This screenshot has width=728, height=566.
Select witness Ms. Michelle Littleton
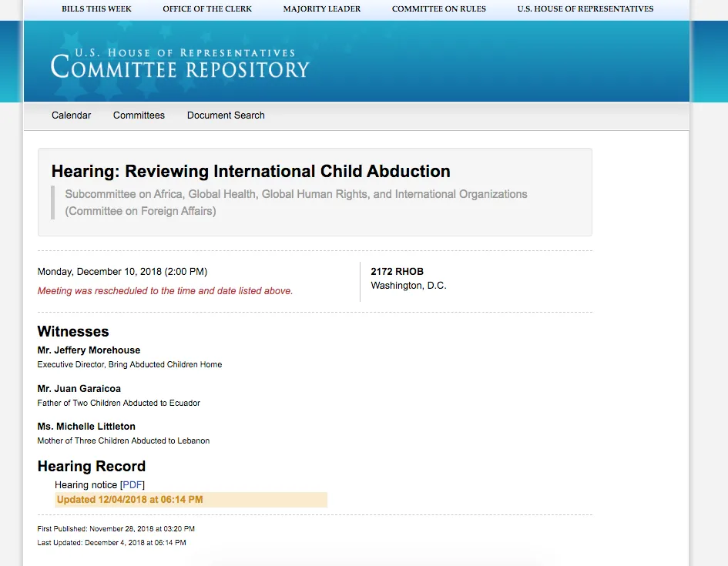(x=86, y=427)
